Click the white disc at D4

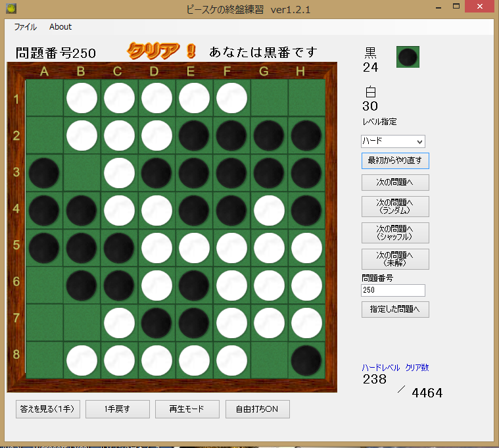(156, 211)
